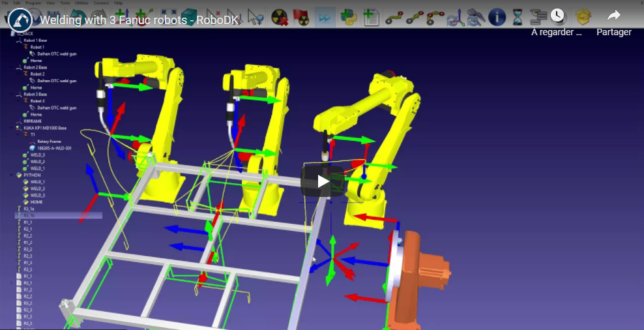Collapse the Robot 2 Base tree node

pyautogui.click(x=12, y=67)
